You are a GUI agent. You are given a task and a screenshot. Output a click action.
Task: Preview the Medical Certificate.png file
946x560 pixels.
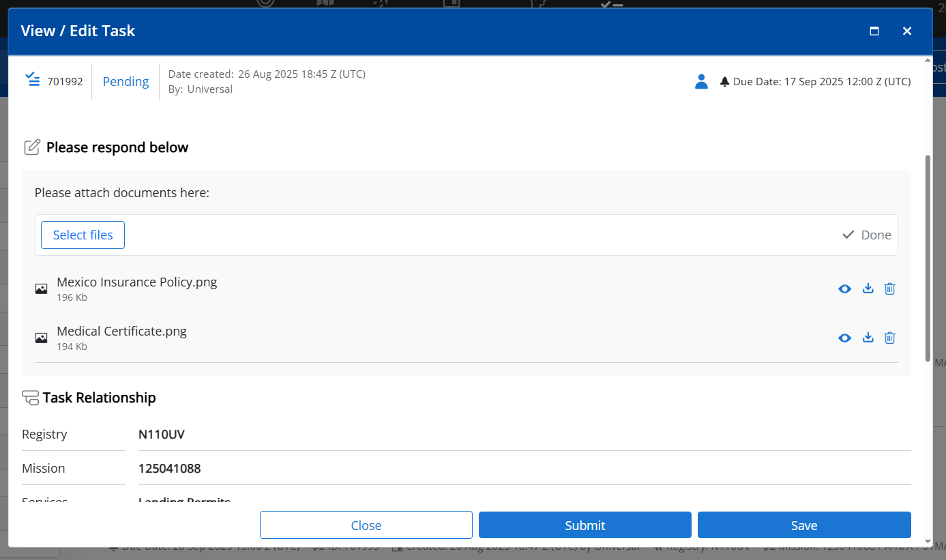[844, 338]
